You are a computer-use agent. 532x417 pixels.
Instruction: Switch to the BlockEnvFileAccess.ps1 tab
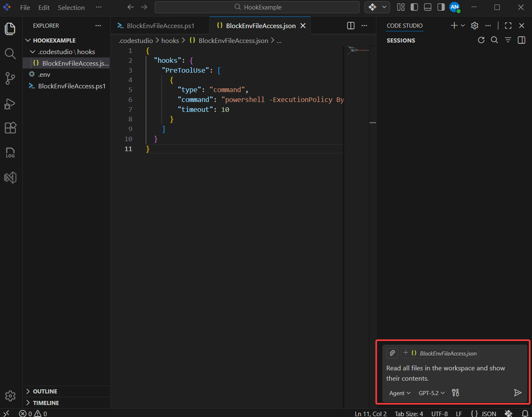161,25
